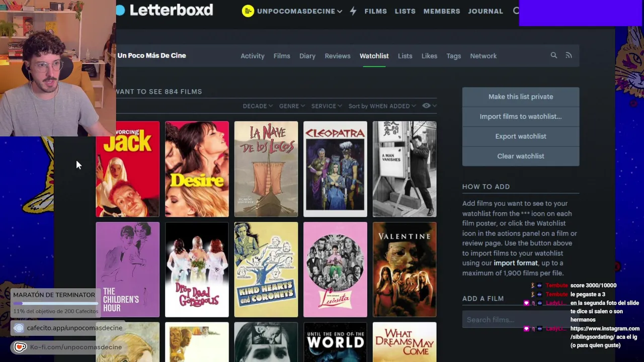This screenshot has width=644, height=362.
Task: Open the Divorcing Jack poster
Action: point(128,169)
